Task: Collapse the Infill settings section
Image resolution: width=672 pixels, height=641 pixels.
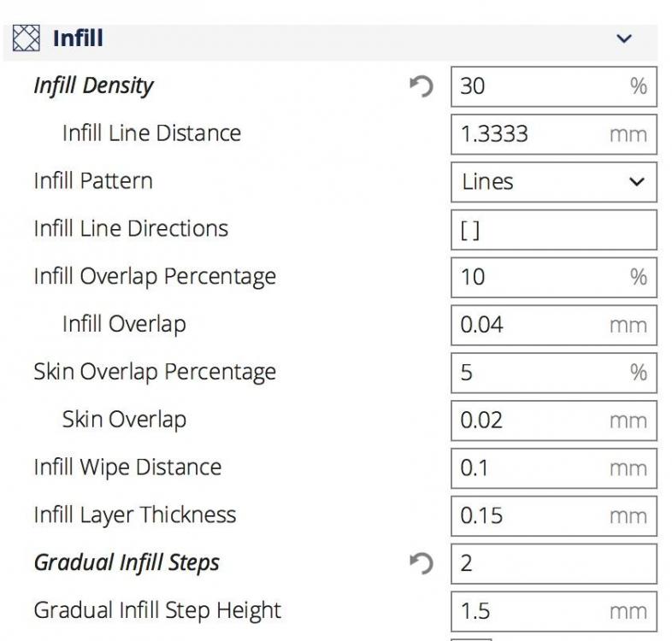Action: tap(625, 38)
